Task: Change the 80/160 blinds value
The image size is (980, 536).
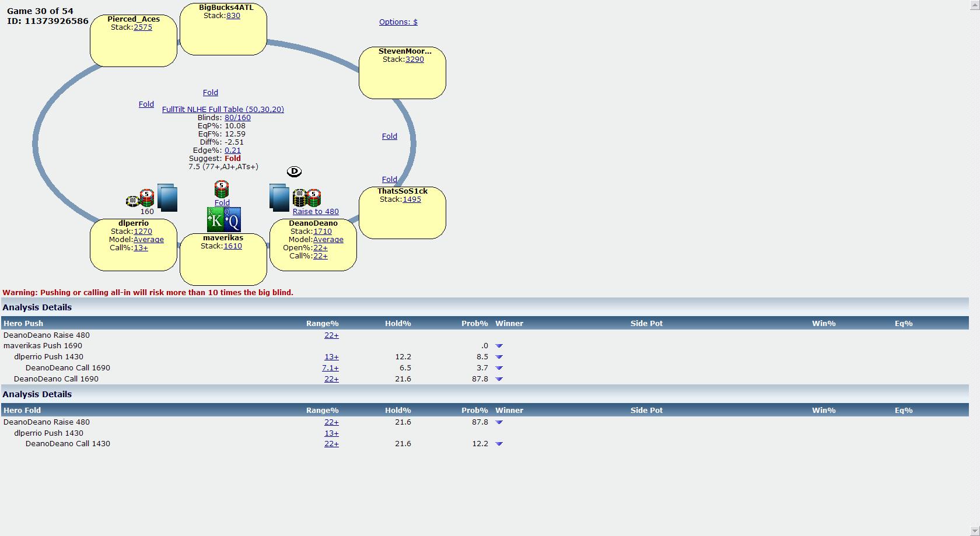Action: click(237, 118)
